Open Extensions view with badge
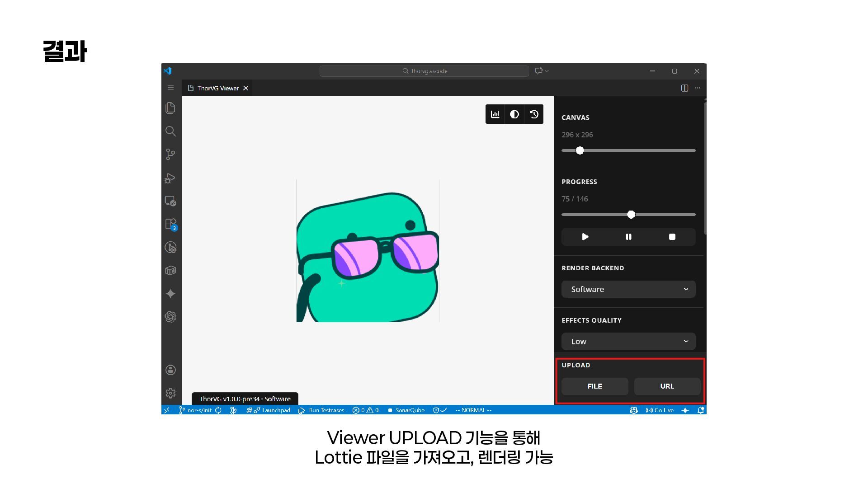Viewport: 868px width, 488px height. click(170, 224)
